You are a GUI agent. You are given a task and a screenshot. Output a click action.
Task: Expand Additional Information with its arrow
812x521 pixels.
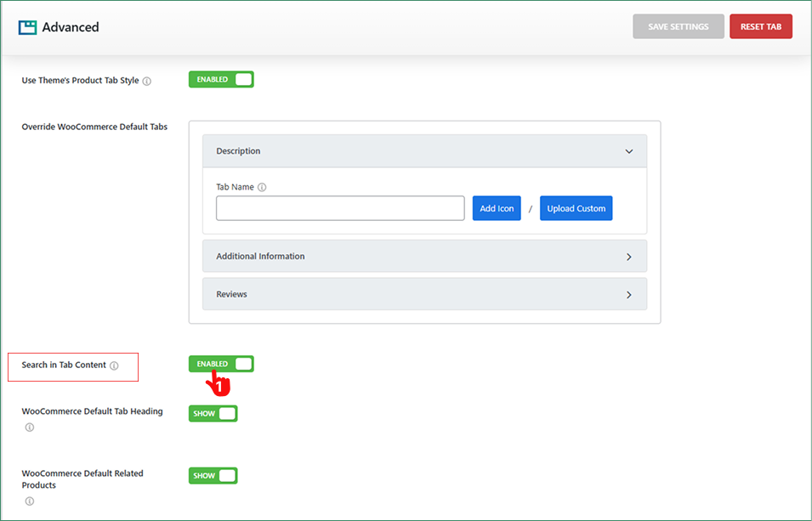[x=629, y=257]
